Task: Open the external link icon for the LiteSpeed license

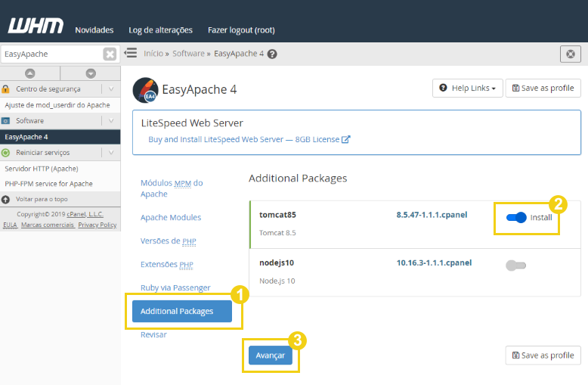Action: click(x=345, y=139)
